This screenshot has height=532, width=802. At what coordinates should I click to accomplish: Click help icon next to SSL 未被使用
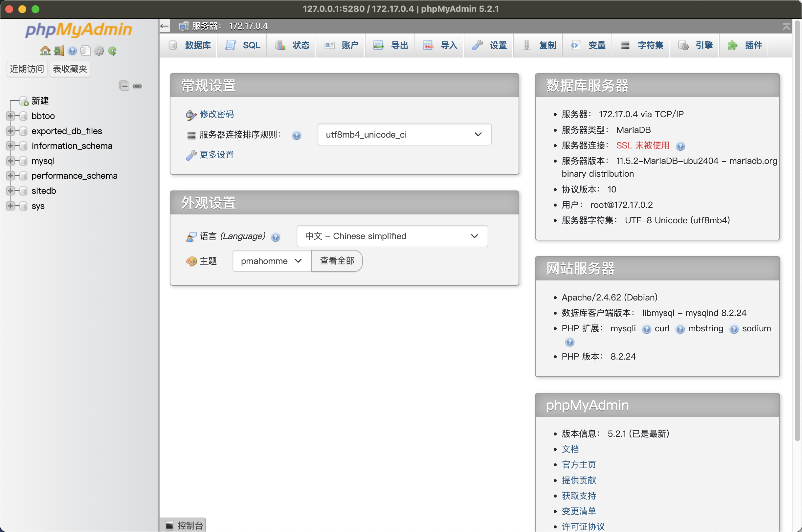click(680, 146)
